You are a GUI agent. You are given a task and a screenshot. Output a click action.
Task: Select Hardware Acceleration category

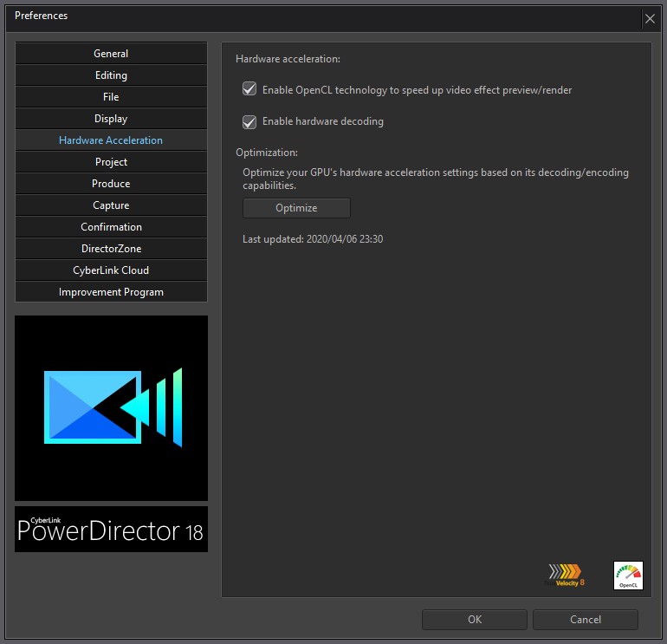111,140
